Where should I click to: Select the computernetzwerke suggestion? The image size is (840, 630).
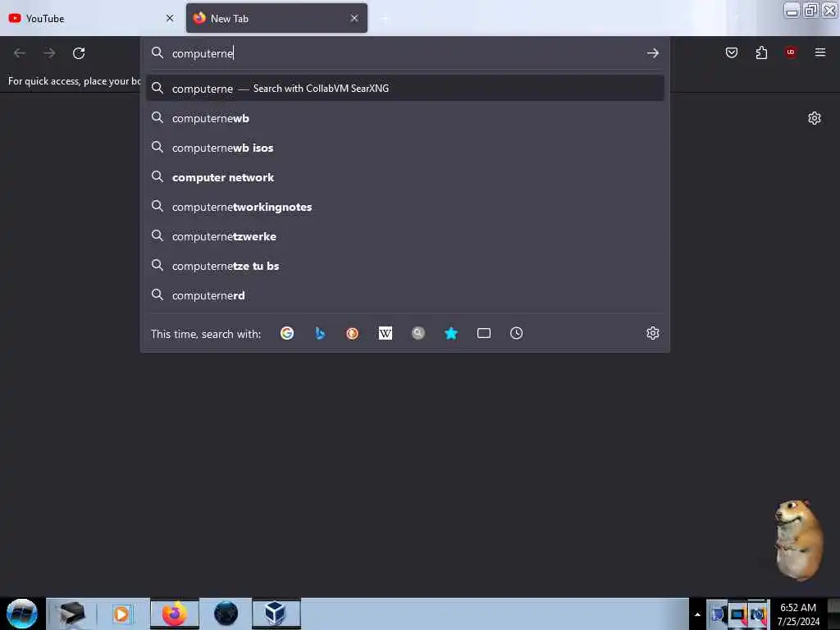pos(405,236)
